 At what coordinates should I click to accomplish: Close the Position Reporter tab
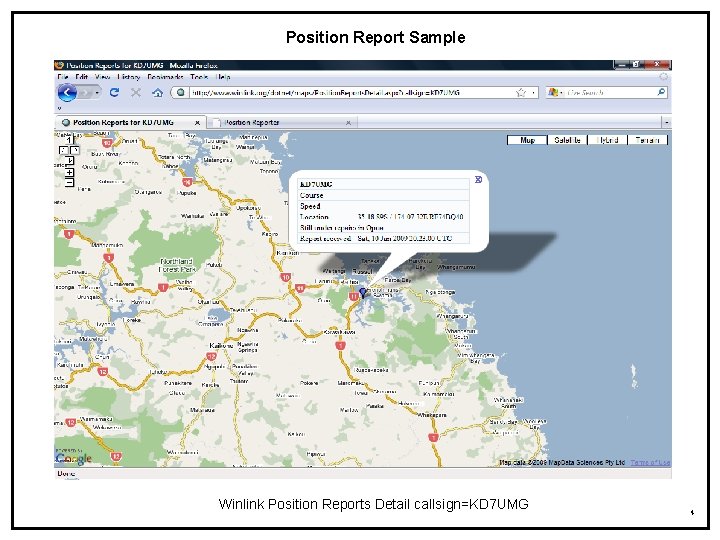349,123
